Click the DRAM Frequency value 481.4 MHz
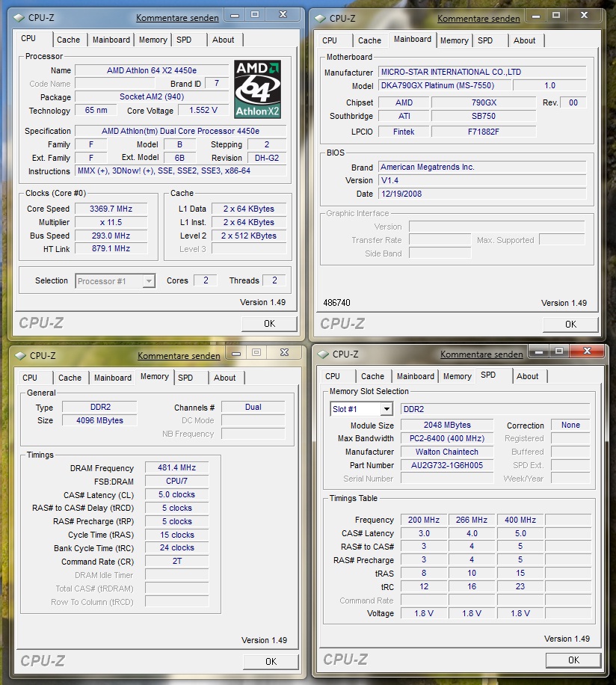 coord(177,467)
